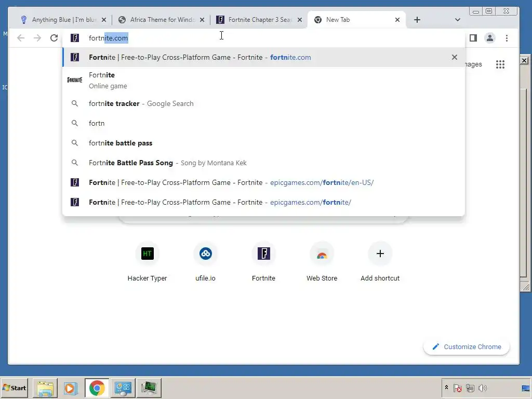Go forward with the right arrow button

37,38
